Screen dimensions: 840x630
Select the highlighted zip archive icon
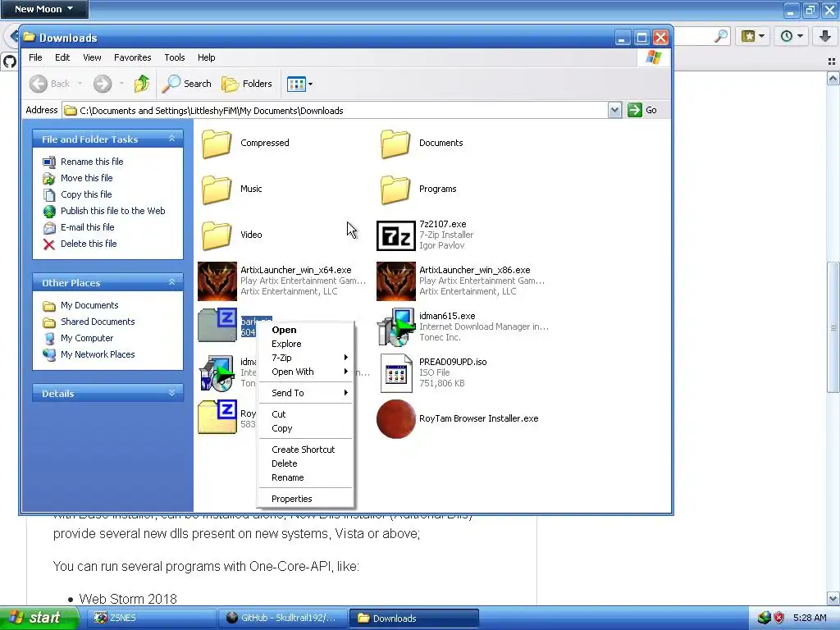click(217, 325)
